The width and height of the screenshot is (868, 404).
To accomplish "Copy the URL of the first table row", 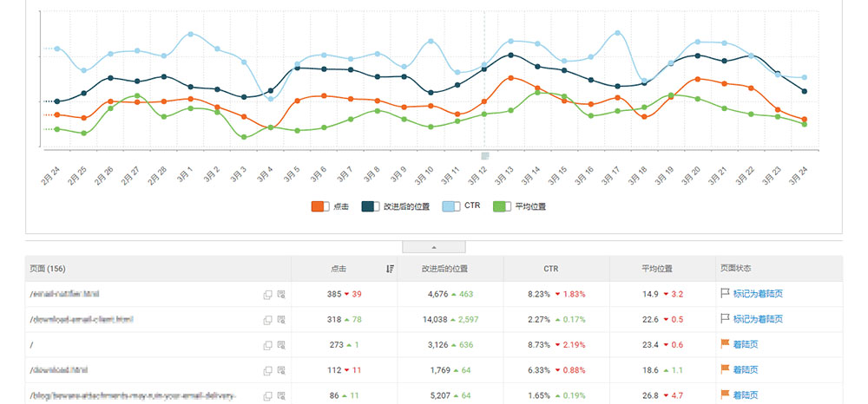I will pyautogui.click(x=268, y=295).
